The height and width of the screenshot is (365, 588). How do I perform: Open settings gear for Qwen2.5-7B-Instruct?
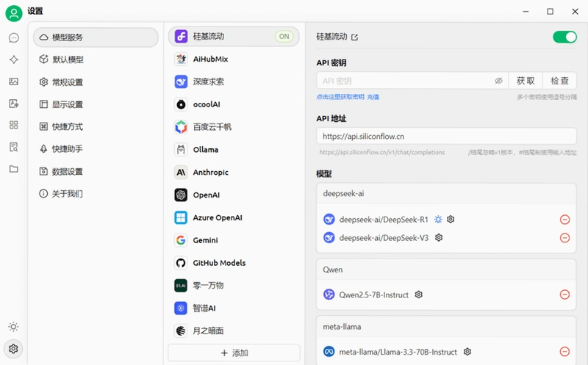click(x=419, y=294)
